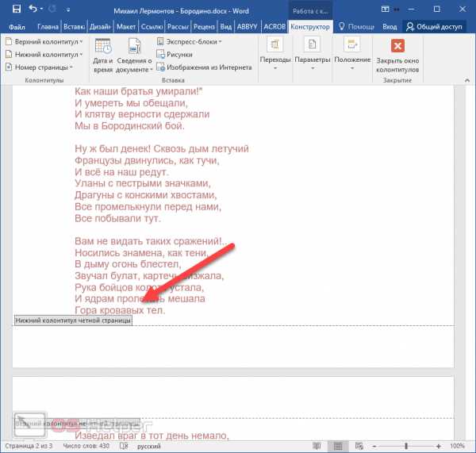
Task: Open the ACROBAT ribbon tab
Action: point(274,27)
